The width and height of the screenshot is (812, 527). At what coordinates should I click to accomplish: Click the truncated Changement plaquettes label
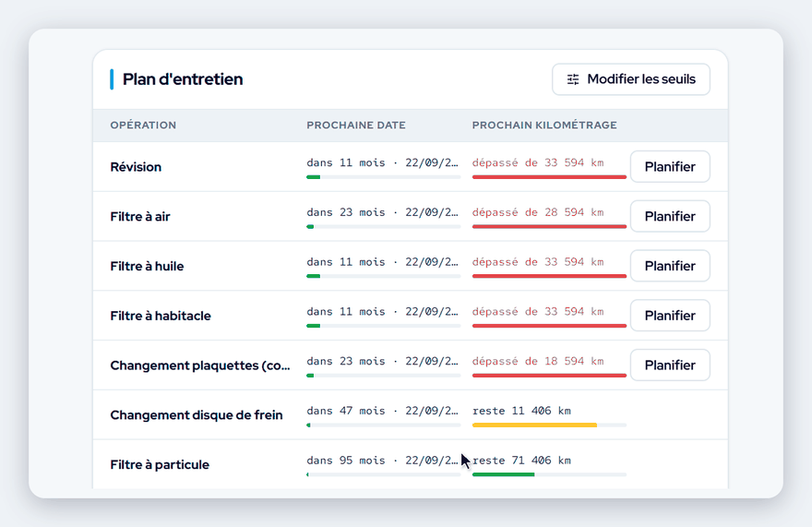[200, 365]
